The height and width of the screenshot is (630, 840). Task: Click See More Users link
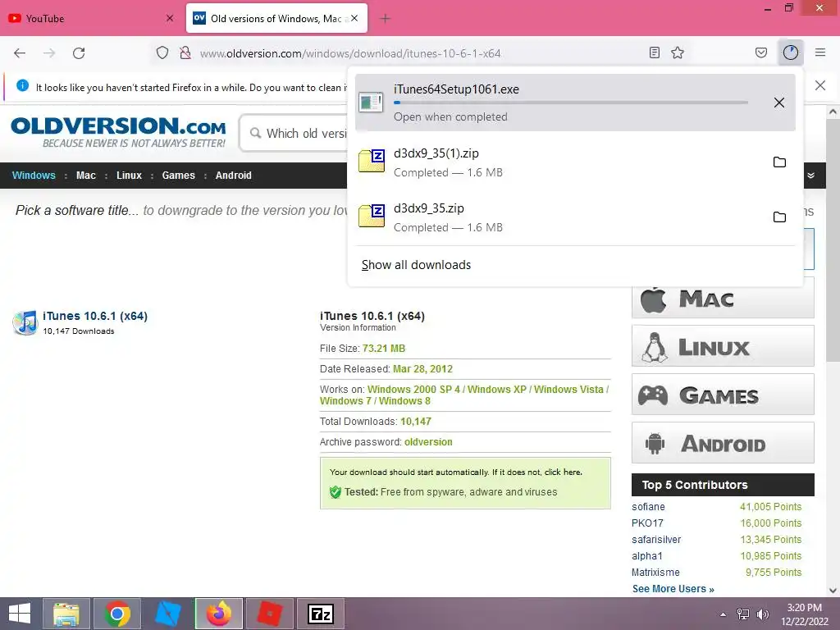[673, 589]
